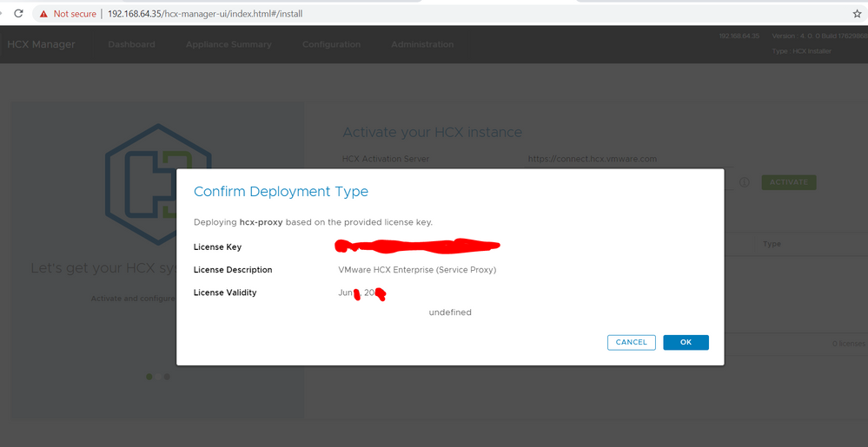The image size is (868, 447).
Task: Open the Dashboard menu item
Action: [132, 44]
